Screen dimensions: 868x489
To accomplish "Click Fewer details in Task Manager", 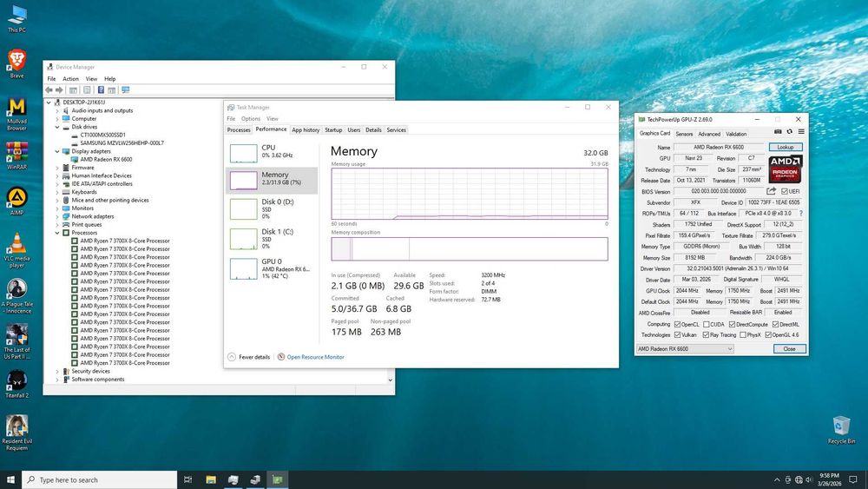I will [249, 357].
